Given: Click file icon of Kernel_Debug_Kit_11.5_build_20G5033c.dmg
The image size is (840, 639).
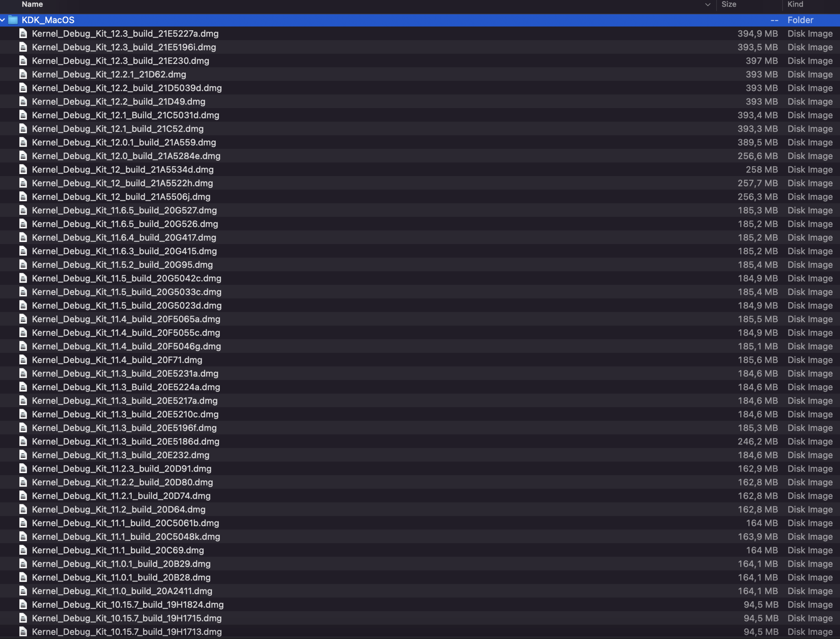Looking at the screenshot, I should pos(23,292).
